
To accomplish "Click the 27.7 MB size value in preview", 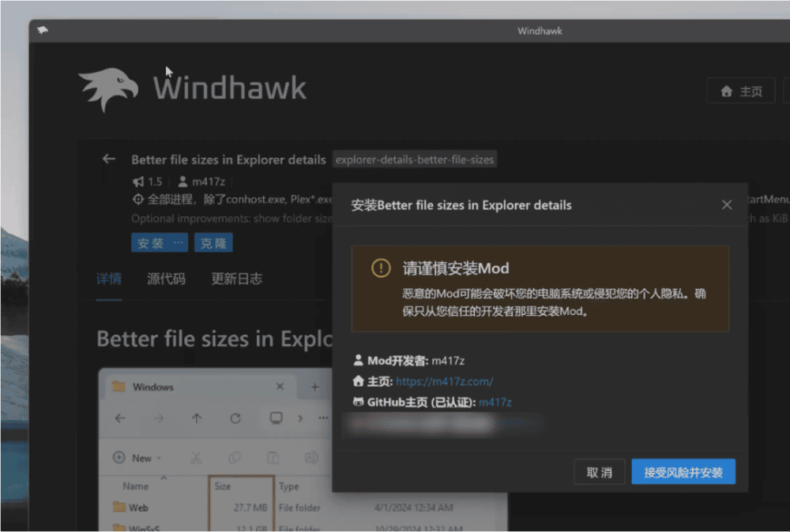I will point(250,508).
